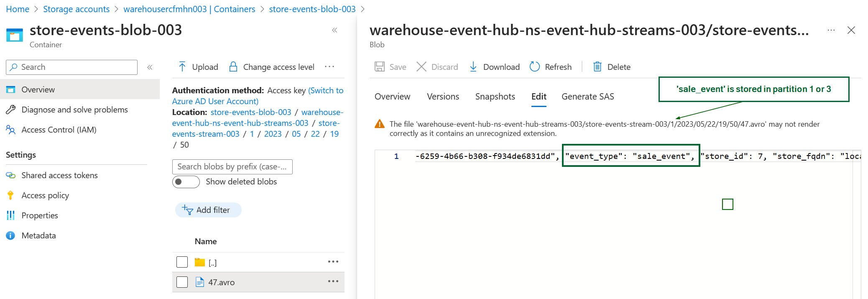
Task: Switch to the blob Overview tab
Action: click(392, 97)
